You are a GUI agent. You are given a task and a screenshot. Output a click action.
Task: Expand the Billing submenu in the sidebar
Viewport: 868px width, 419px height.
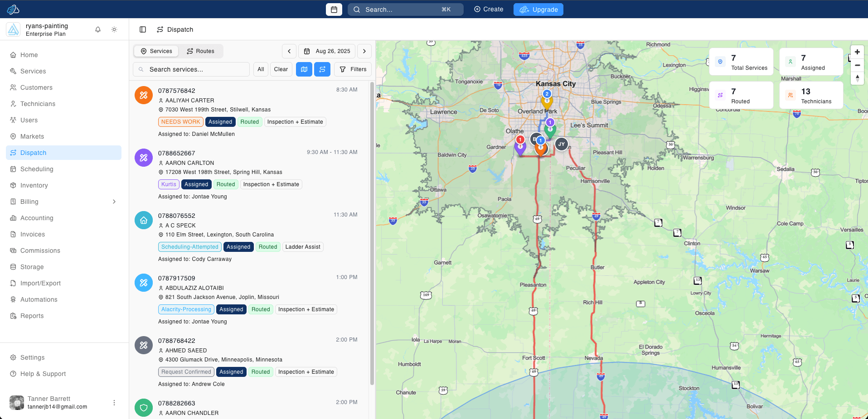click(114, 202)
